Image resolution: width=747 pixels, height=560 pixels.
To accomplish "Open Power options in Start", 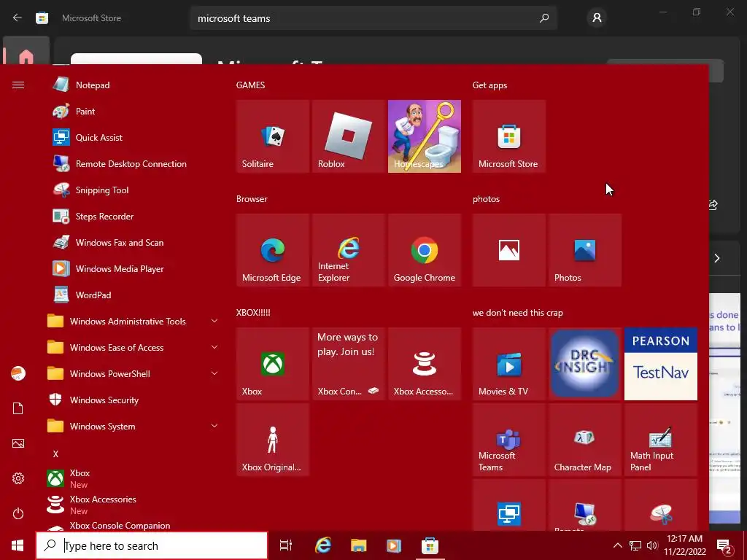I will (x=18, y=513).
